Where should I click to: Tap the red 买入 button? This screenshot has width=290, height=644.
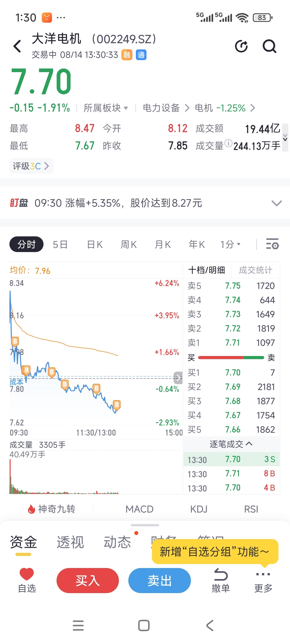pos(88,580)
